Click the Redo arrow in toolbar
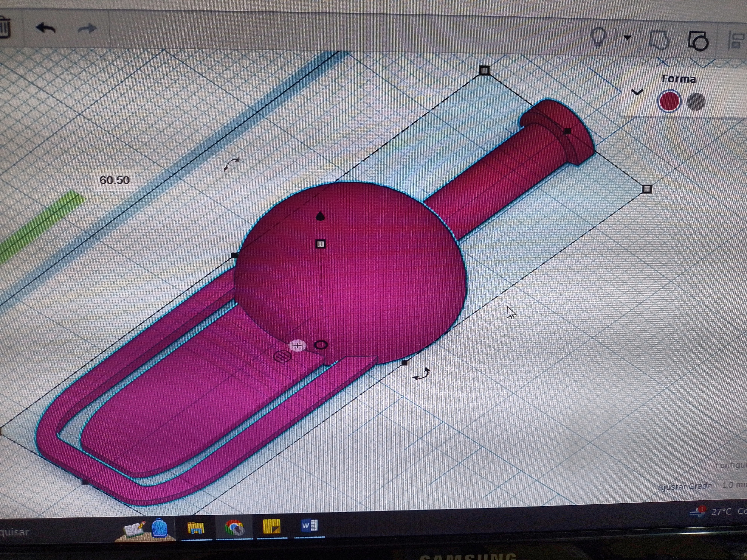 [x=87, y=28]
